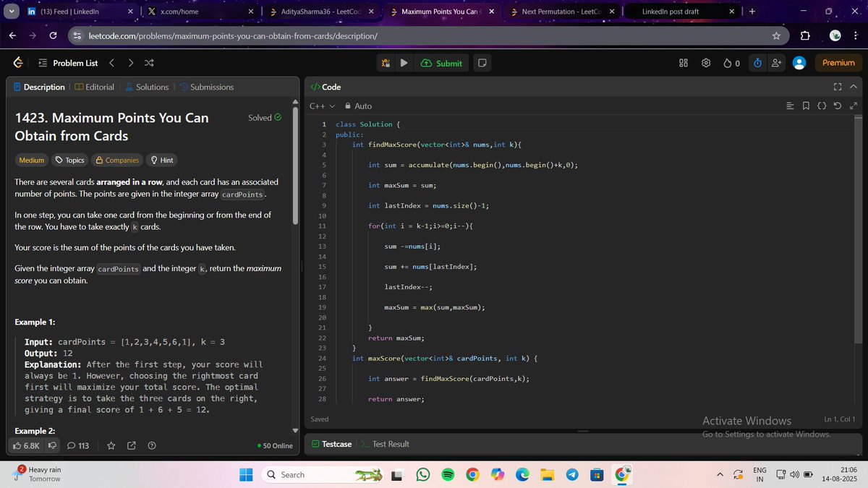Screen dimensions: 868x488
Task: Click the Medium difficulty tag
Action: pos(31,160)
